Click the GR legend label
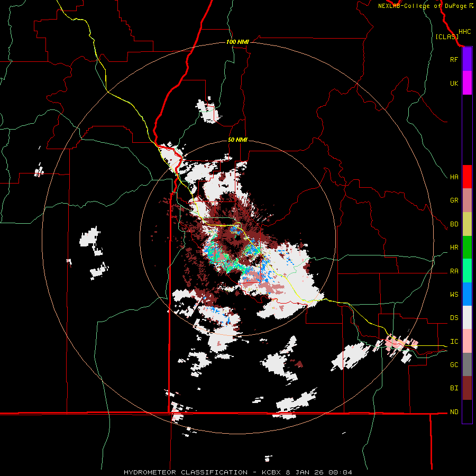476x476 pixels. [x=454, y=200]
